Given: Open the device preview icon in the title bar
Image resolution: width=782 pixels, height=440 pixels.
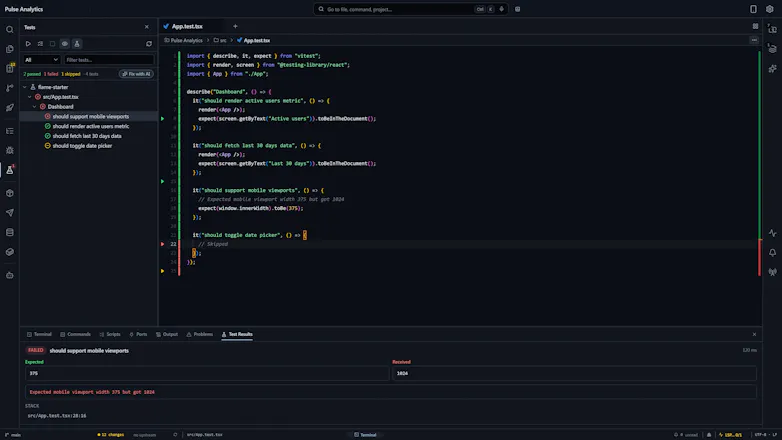Looking at the screenshot, I should (x=753, y=9).
